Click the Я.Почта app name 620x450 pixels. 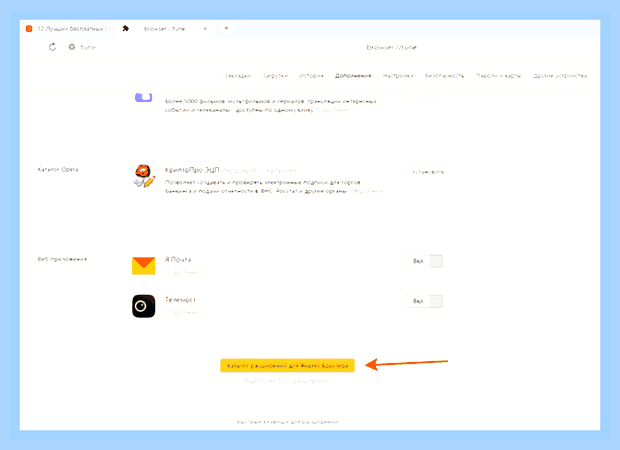[x=178, y=259]
